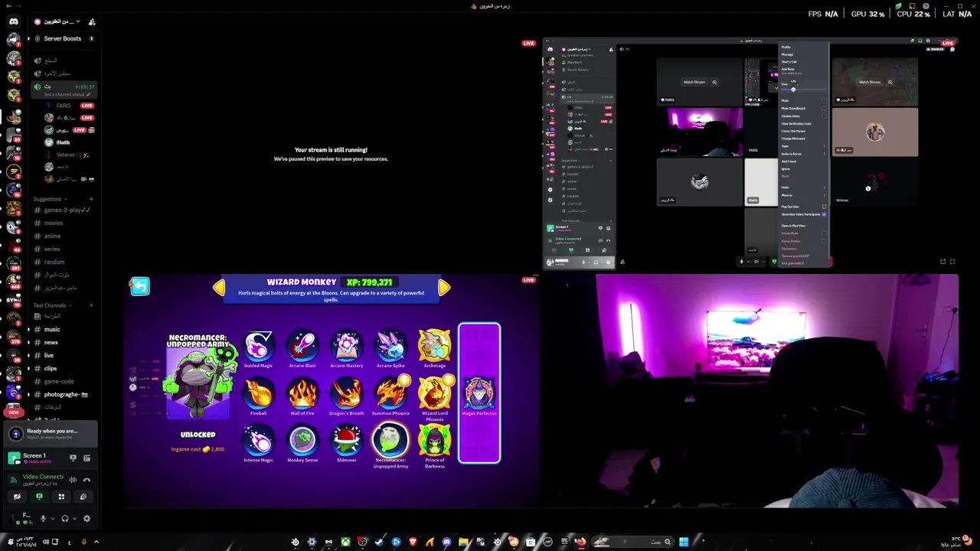Select Arcane Mastery upgrade icon
Image resolution: width=980 pixels, height=551 pixels.
[x=346, y=346]
